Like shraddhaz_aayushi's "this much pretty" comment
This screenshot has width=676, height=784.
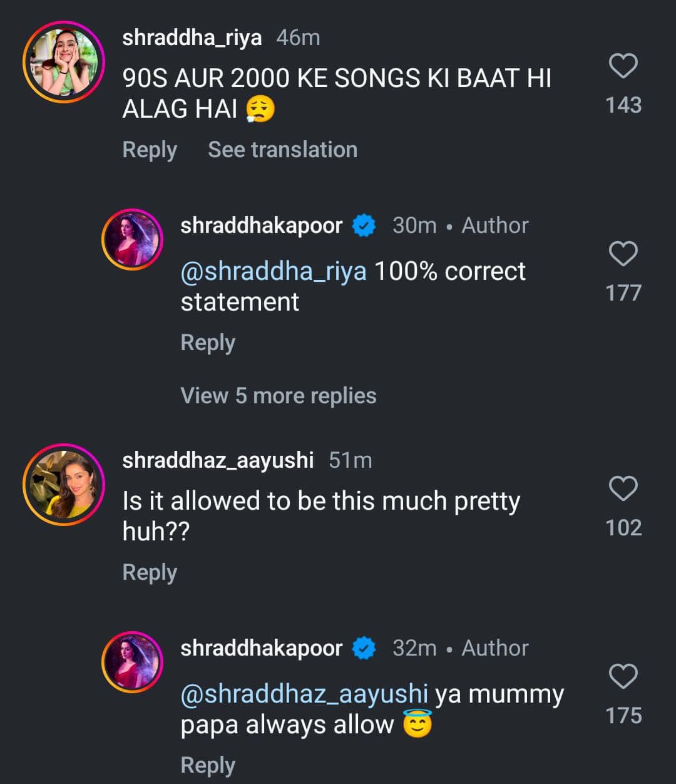tap(623, 489)
